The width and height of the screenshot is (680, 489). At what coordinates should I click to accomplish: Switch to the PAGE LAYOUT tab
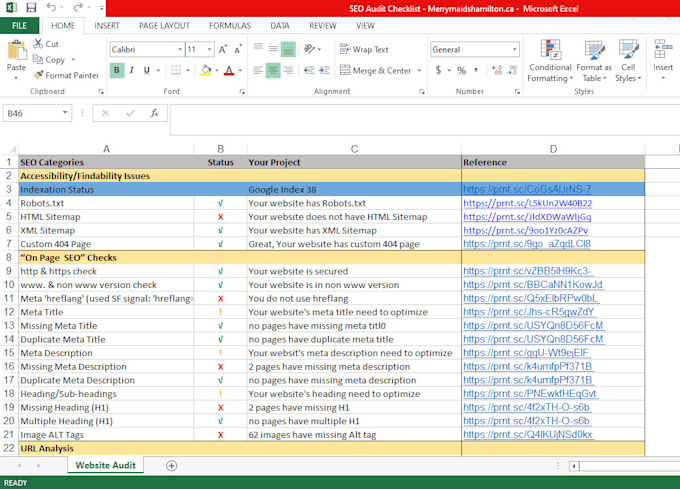(164, 26)
